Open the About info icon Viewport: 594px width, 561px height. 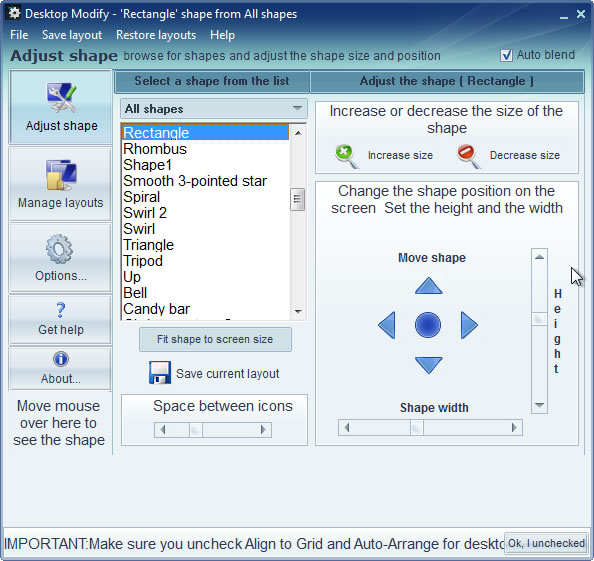click(61, 359)
